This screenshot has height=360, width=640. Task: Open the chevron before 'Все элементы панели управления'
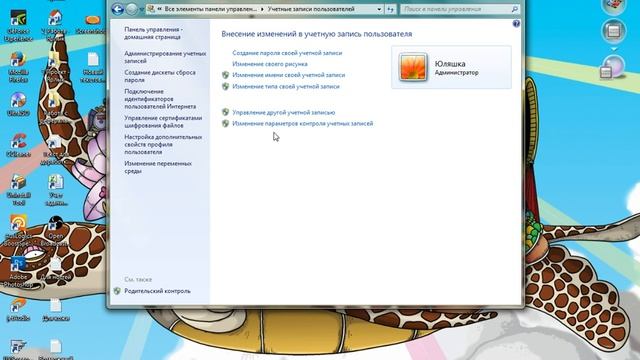pos(160,9)
